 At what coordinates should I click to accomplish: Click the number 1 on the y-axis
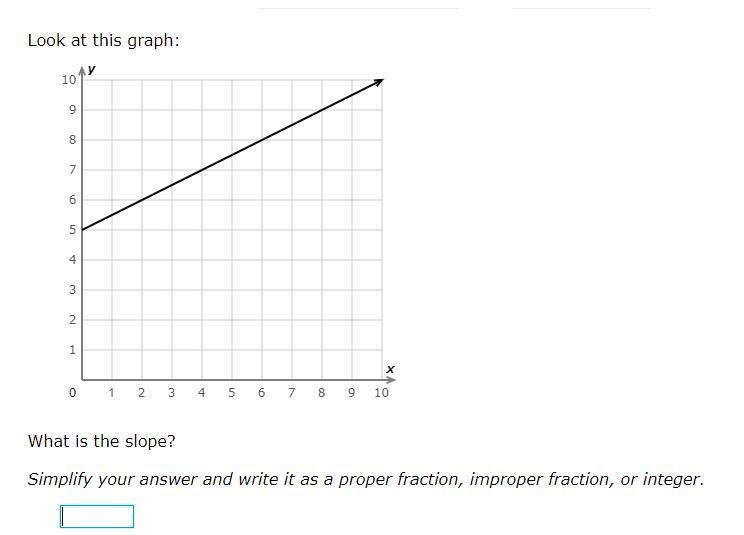(x=72, y=350)
